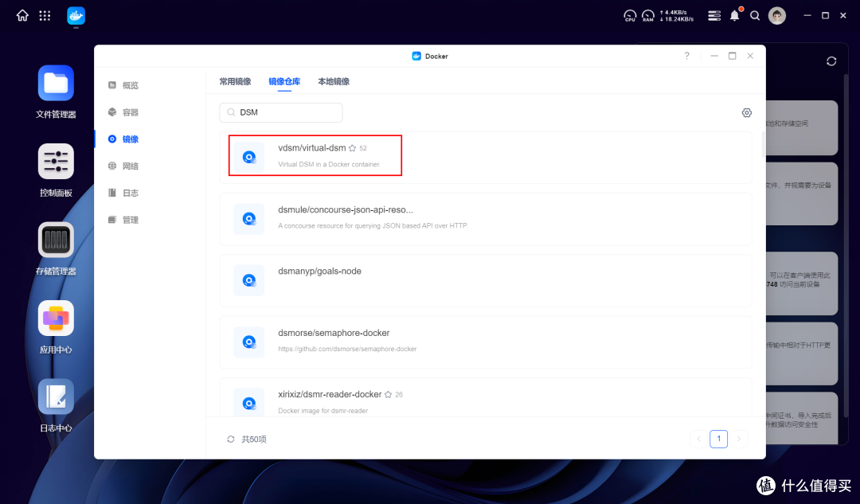Image resolution: width=860 pixels, height=504 pixels.
Task: Close the Docker window
Action: (x=750, y=56)
